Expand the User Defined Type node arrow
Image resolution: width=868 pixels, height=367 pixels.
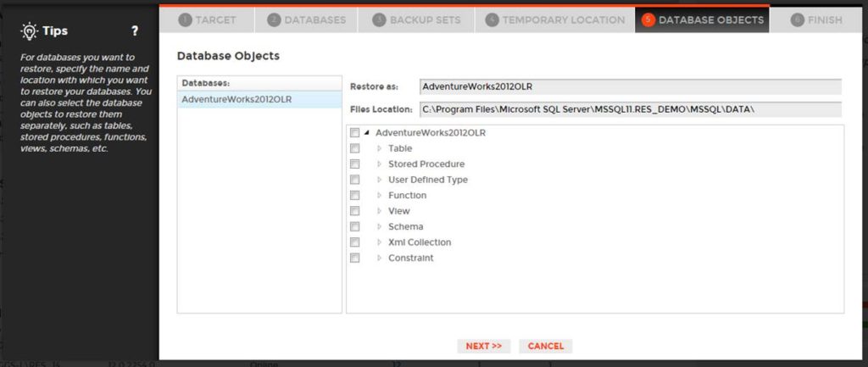pyautogui.click(x=379, y=180)
